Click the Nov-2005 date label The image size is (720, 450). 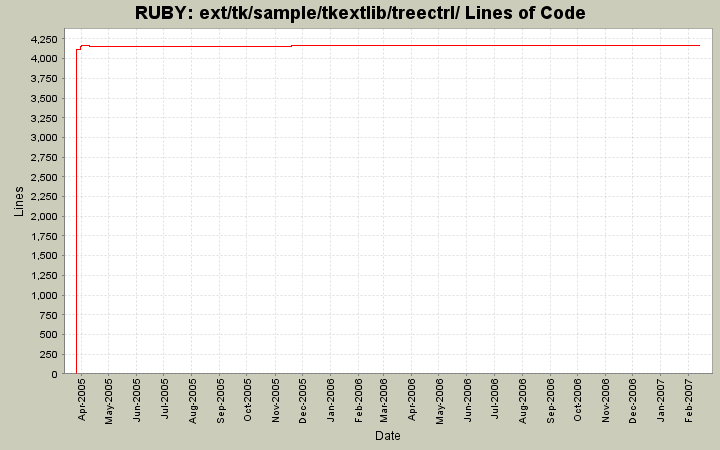275,400
